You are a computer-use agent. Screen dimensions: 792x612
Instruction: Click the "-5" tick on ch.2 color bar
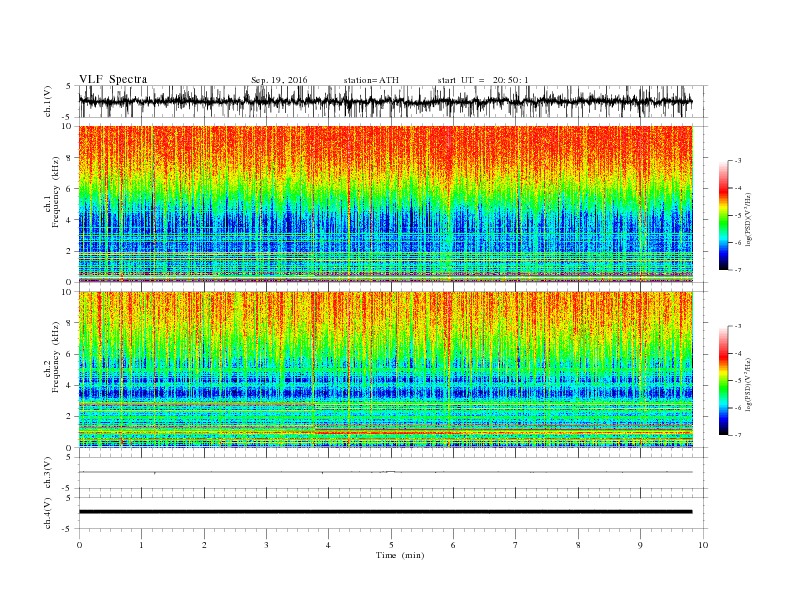pyautogui.click(x=737, y=381)
